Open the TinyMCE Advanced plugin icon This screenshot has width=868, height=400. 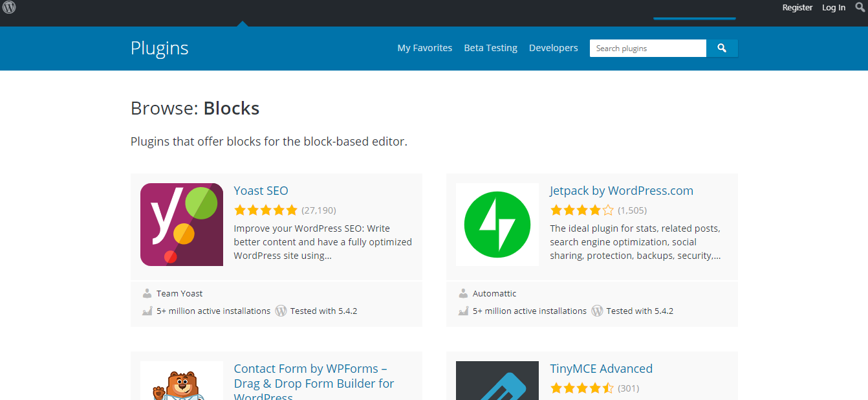[x=497, y=381]
